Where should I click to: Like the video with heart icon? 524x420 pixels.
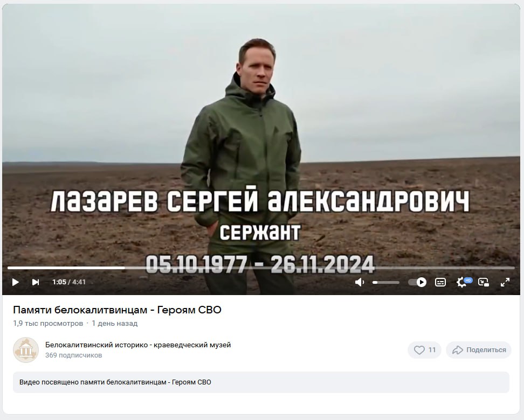click(x=424, y=350)
